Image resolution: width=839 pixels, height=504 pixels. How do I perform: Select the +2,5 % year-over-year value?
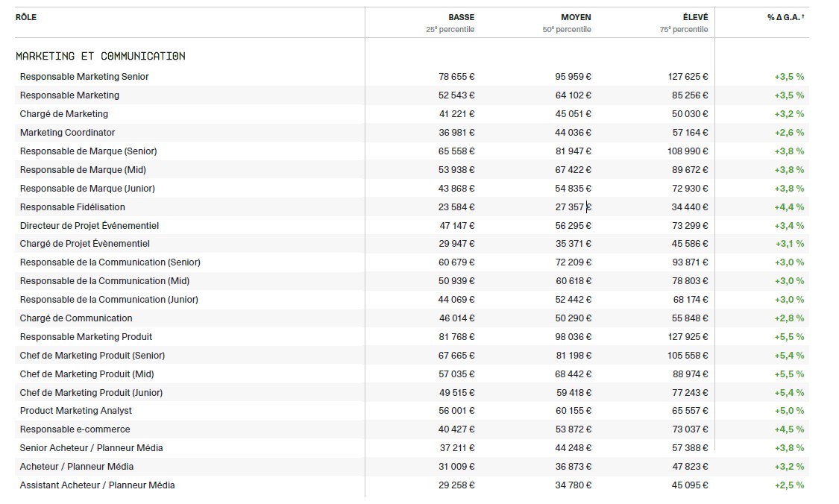coord(789,485)
